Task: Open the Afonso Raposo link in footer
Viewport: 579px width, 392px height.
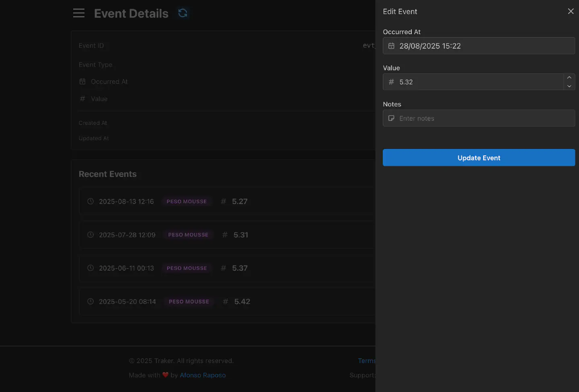Action: tap(203, 375)
